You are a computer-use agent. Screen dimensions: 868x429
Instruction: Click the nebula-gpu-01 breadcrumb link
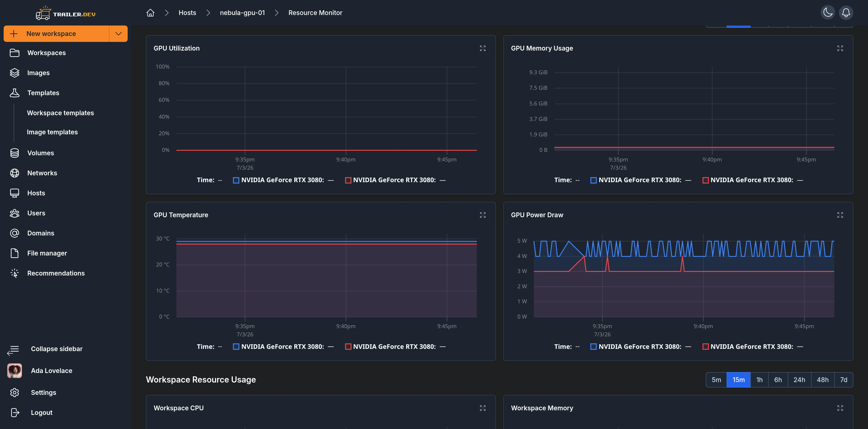242,13
